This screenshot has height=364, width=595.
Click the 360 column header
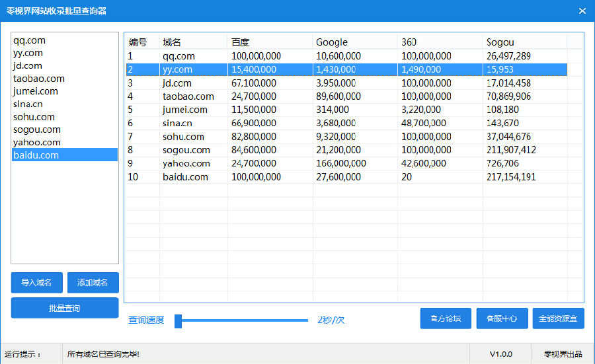click(x=440, y=42)
